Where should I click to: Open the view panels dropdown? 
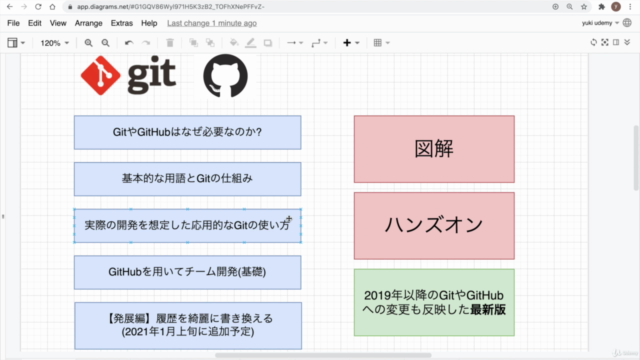pos(16,42)
